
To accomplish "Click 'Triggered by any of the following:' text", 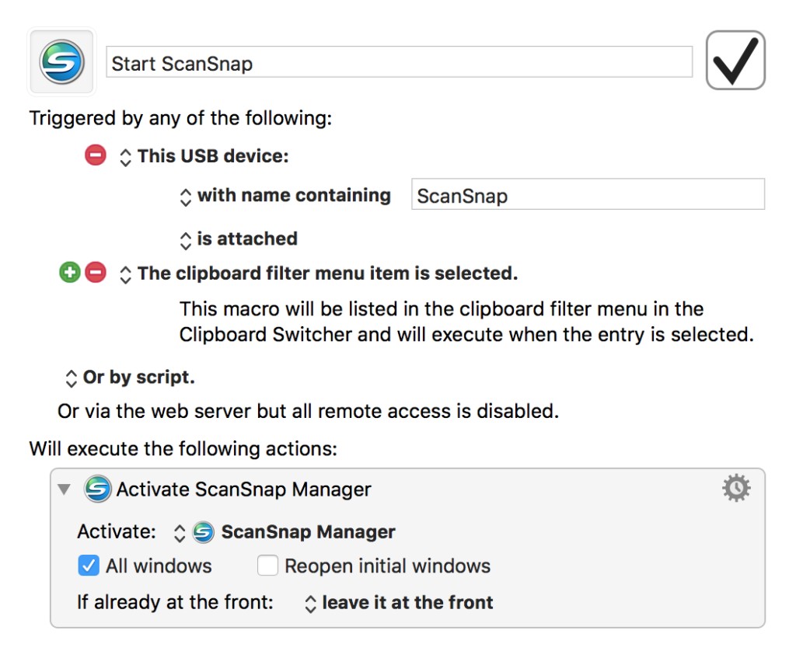I will pyautogui.click(x=180, y=118).
